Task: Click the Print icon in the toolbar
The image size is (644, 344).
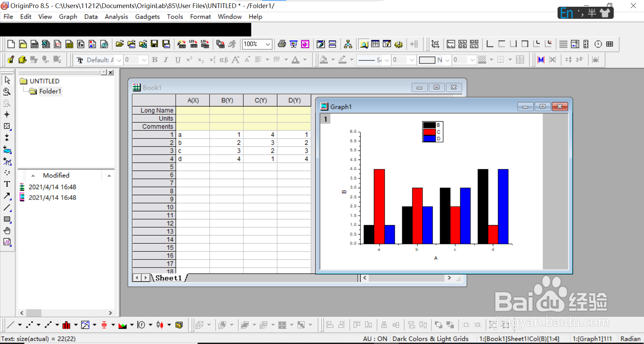Action: (282, 44)
